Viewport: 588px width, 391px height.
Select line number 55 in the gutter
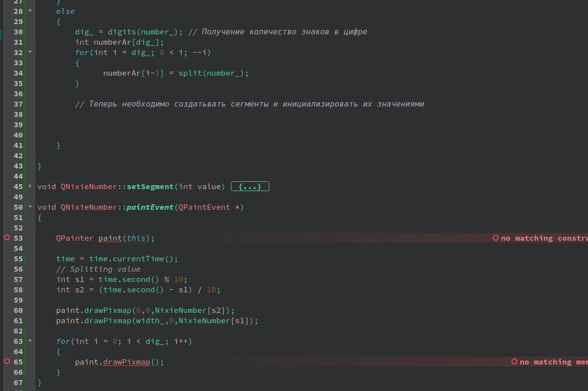point(18,259)
